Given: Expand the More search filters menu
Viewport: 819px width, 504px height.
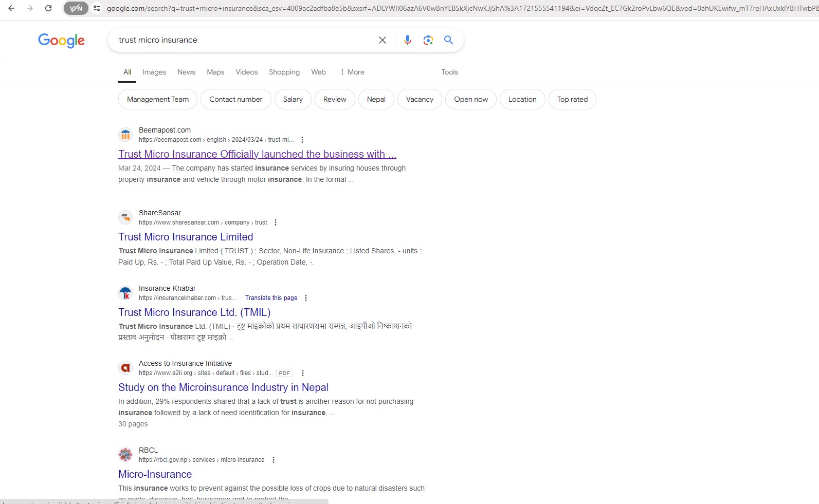Looking at the screenshot, I should pos(352,72).
